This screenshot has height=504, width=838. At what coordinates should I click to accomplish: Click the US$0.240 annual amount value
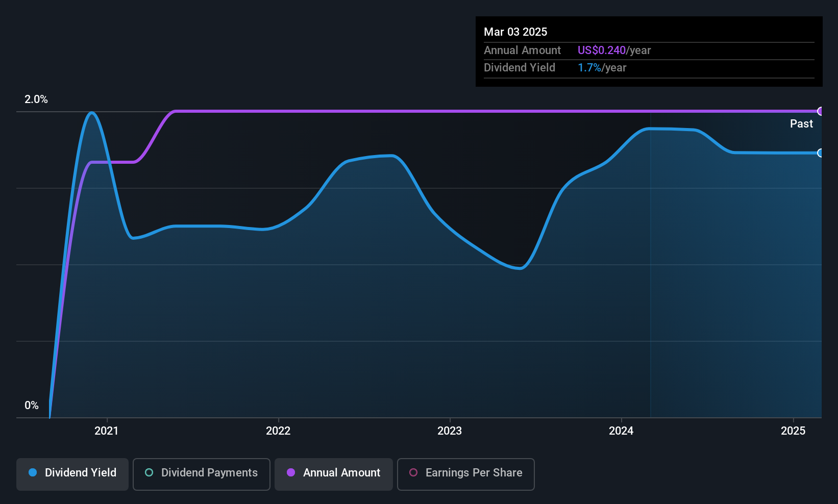click(602, 50)
